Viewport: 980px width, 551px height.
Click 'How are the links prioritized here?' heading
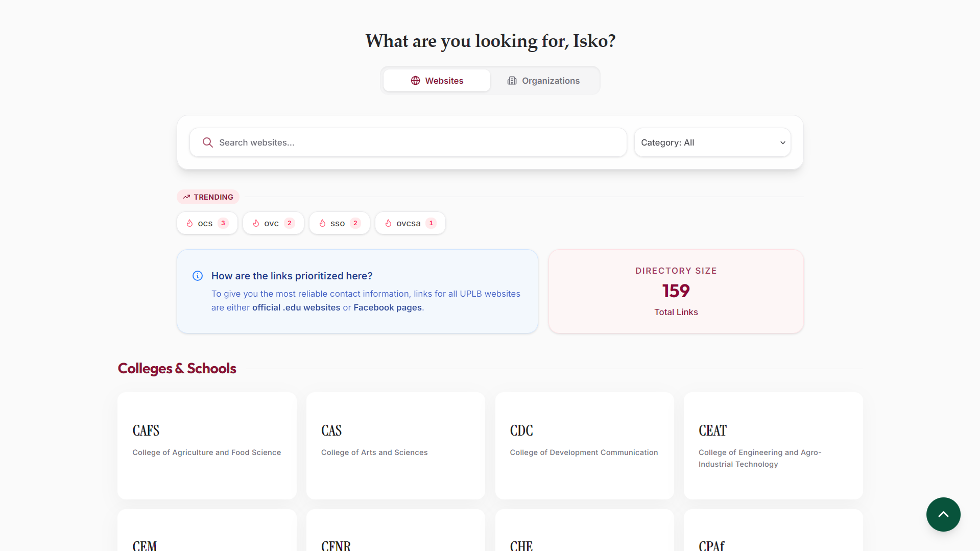(x=292, y=276)
